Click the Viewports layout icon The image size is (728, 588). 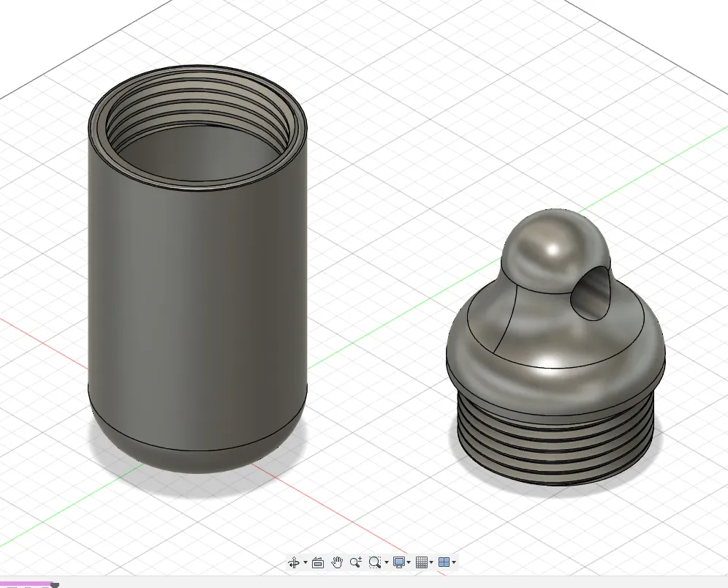pyautogui.click(x=444, y=562)
